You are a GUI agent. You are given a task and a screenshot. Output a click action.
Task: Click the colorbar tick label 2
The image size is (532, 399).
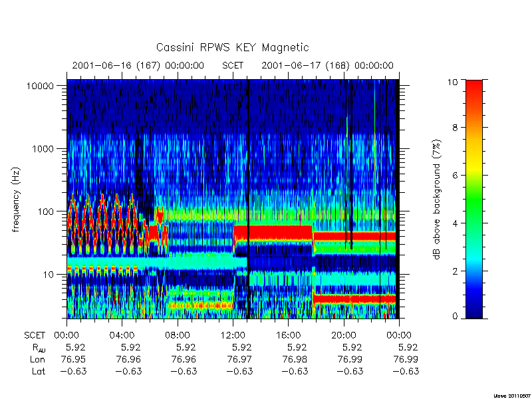click(454, 271)
